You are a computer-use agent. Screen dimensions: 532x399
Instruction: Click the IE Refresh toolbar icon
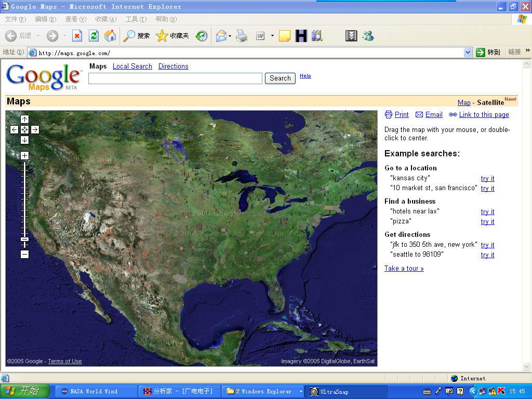[94, 36]
